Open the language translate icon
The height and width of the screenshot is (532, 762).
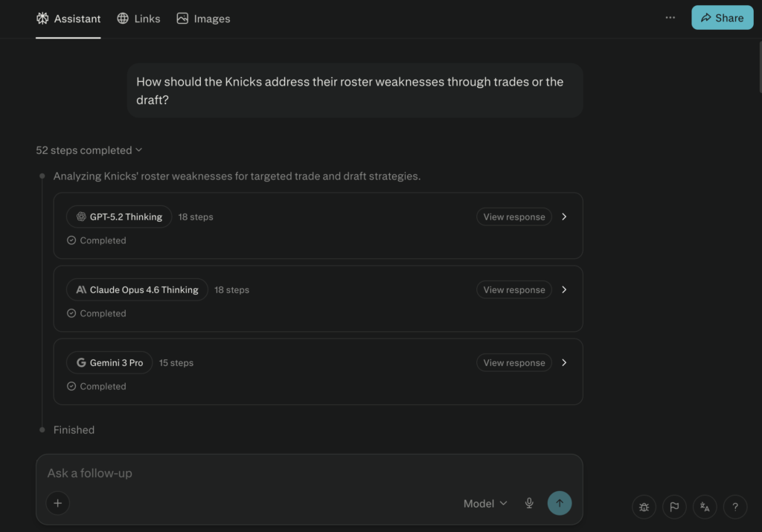pos(705,507)
